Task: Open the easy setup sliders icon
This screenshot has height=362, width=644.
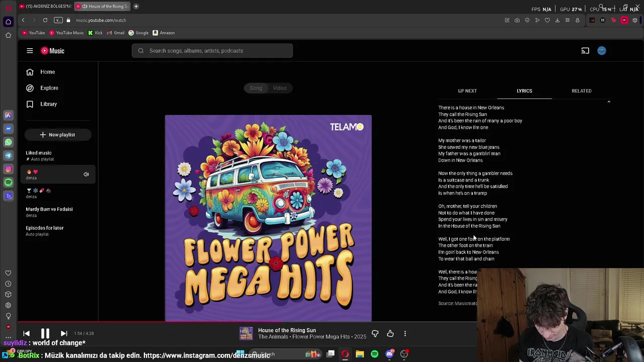Action: coord(568,20)
